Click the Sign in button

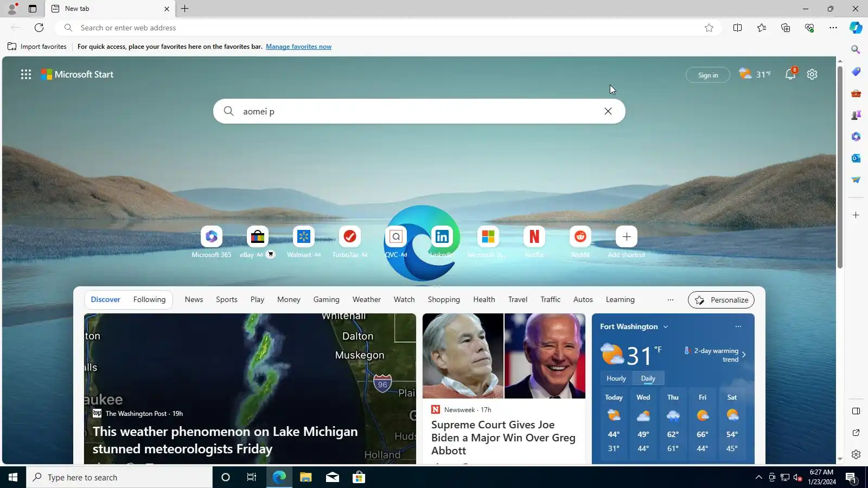(x=708, y=75)
